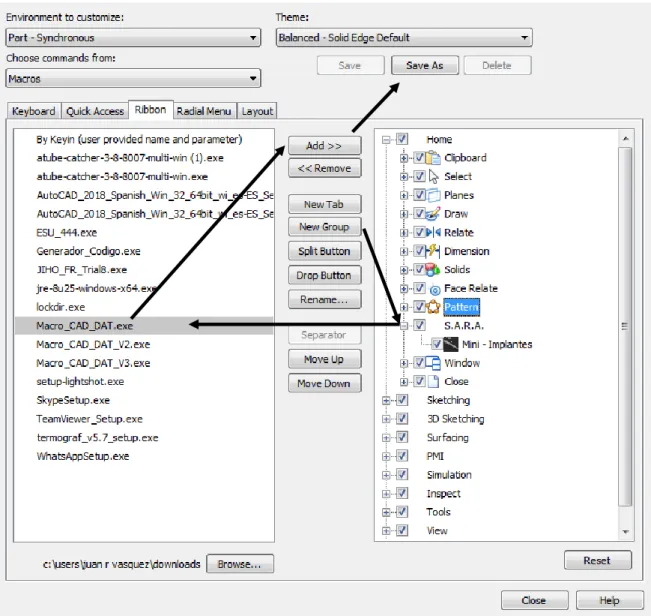Toggle the PMI tab checkbox
This screenshot has height=616, width=651.
[402, 456]
